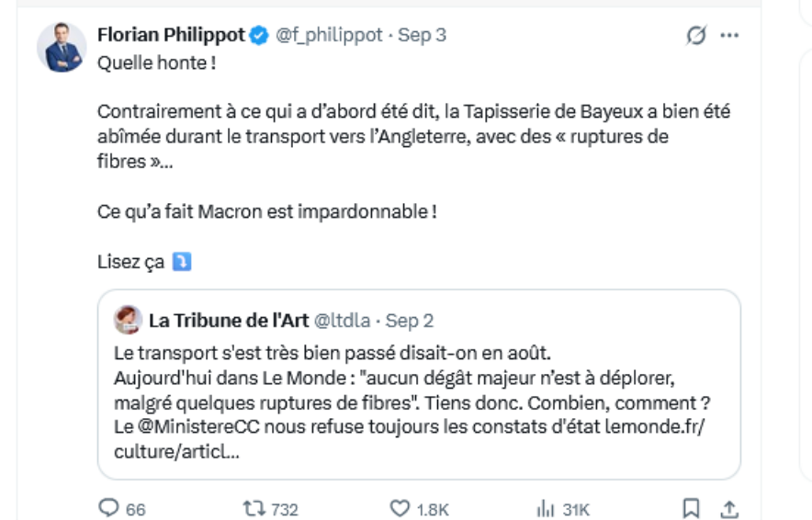812x520 pixels.
Task: Click the Sep 3 tweet timestamp
Action: [422, 35]
